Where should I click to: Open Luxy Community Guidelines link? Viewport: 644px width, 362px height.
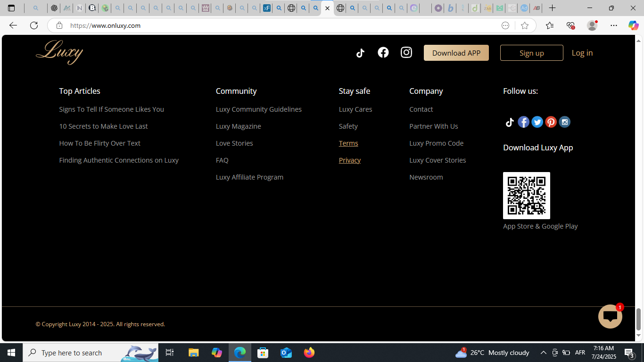(259, 109)
